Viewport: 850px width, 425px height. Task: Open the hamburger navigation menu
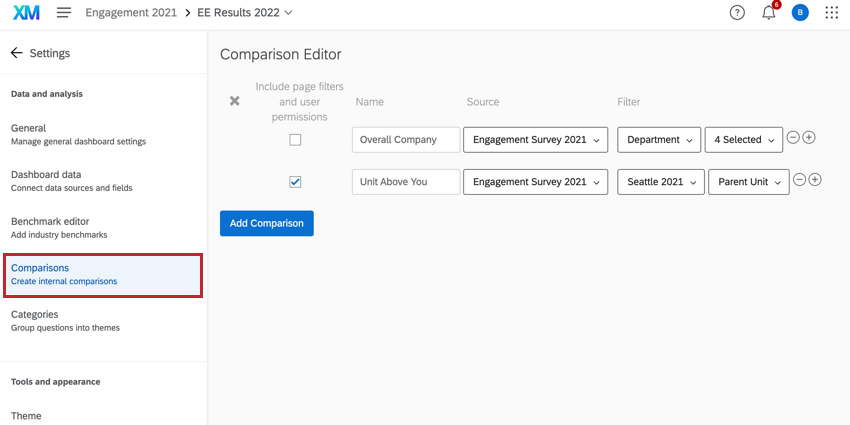(x=64, y=13)
